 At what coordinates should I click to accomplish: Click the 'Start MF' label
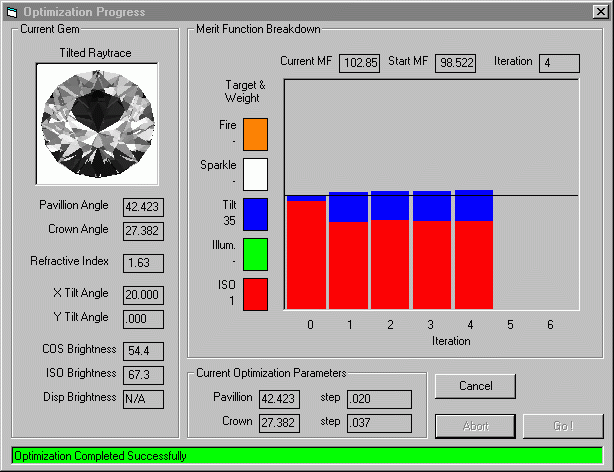click(x=408, y=61)
